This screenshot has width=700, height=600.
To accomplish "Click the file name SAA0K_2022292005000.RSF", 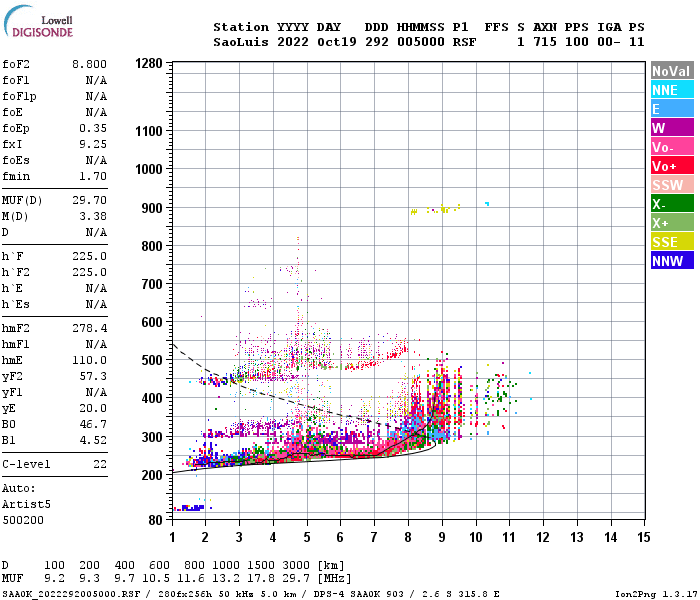I will (71, 594).
